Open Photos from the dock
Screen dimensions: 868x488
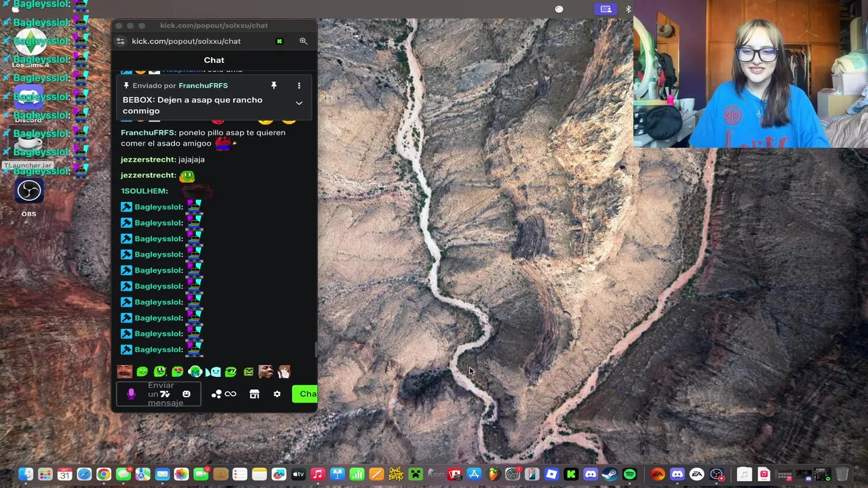pyautogui.click(x=181, y=474)
